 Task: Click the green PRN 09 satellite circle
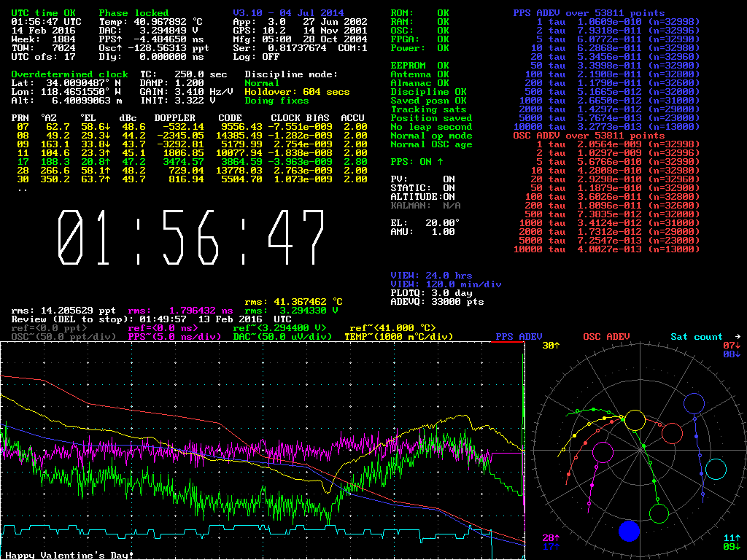pos(659,514)
